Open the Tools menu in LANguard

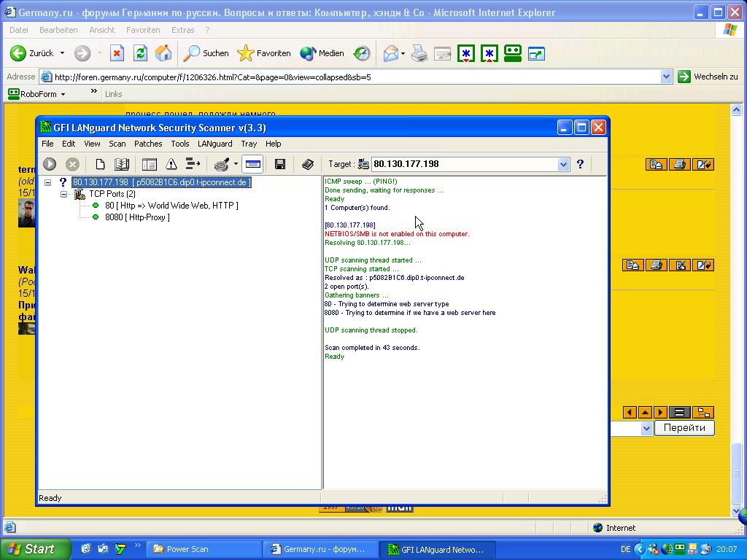click(180, 144)
